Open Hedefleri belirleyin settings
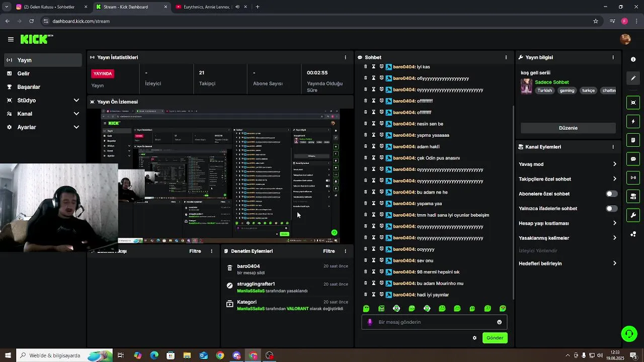The width and height of the screenshot is (644, 362). pos(568,263)
